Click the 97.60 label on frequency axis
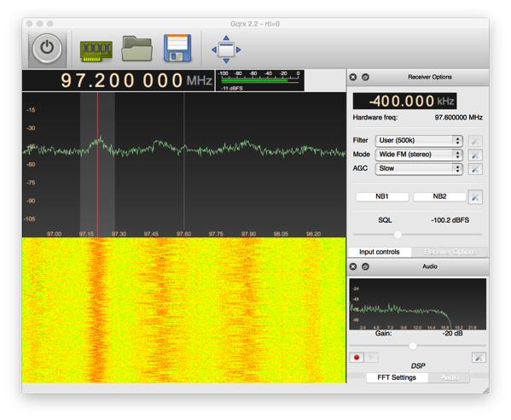The height and width of the screenshot is (420, 511). coord(183,234)
